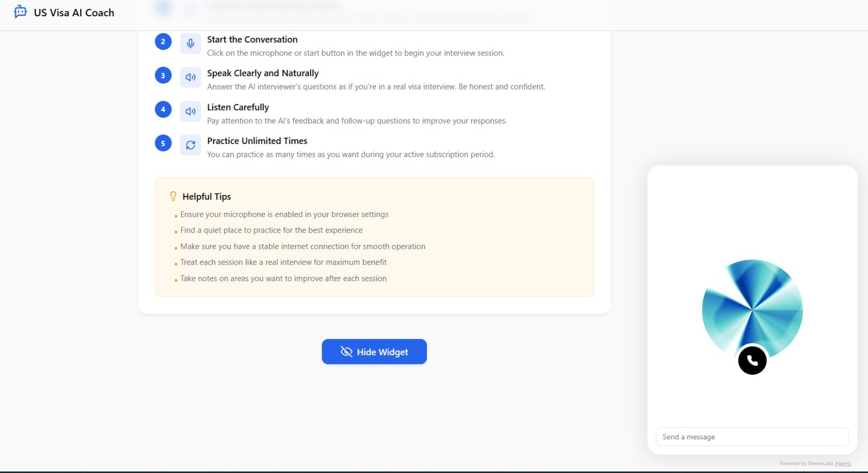868x473 pixels.
Task: Start a call with the black phone button
Action: 752,361
